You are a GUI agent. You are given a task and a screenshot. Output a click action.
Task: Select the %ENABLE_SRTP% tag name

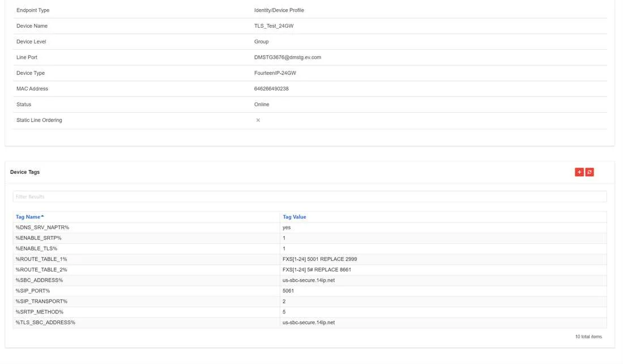coord(39,238)
